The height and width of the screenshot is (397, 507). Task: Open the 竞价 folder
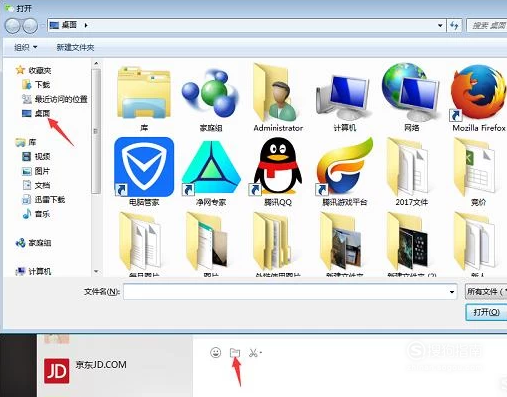475,167
